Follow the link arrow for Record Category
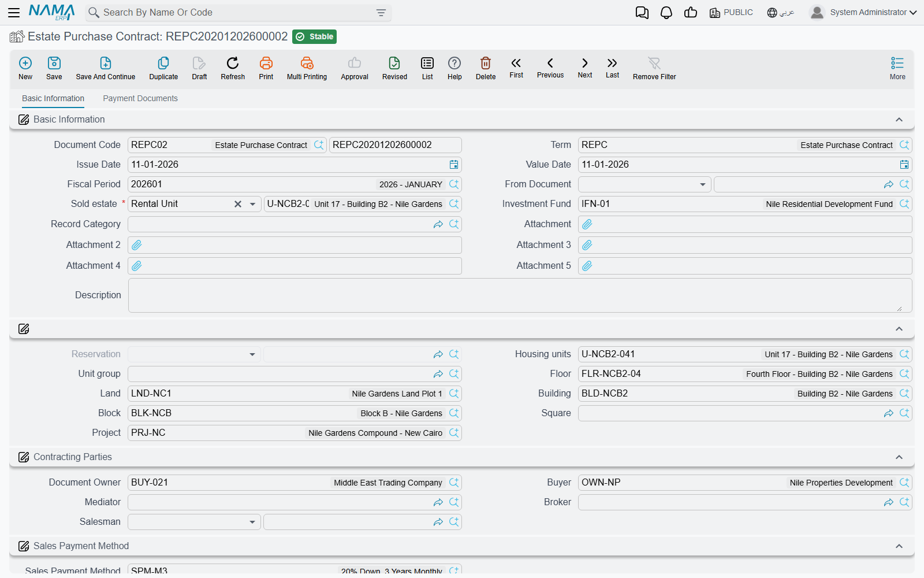Screen dimensions: 924x578 click(438, 224)
